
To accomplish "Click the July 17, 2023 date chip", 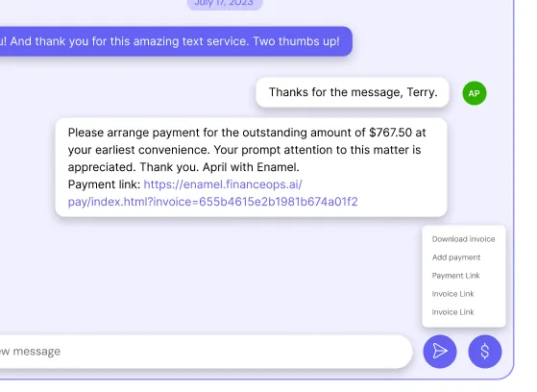I will 225,4.
